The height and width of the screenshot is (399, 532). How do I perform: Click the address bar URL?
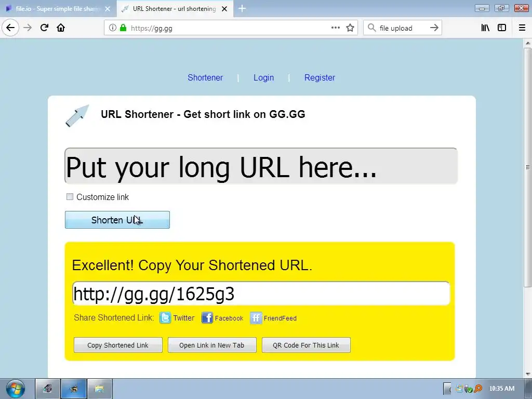[x=152, y=28]
